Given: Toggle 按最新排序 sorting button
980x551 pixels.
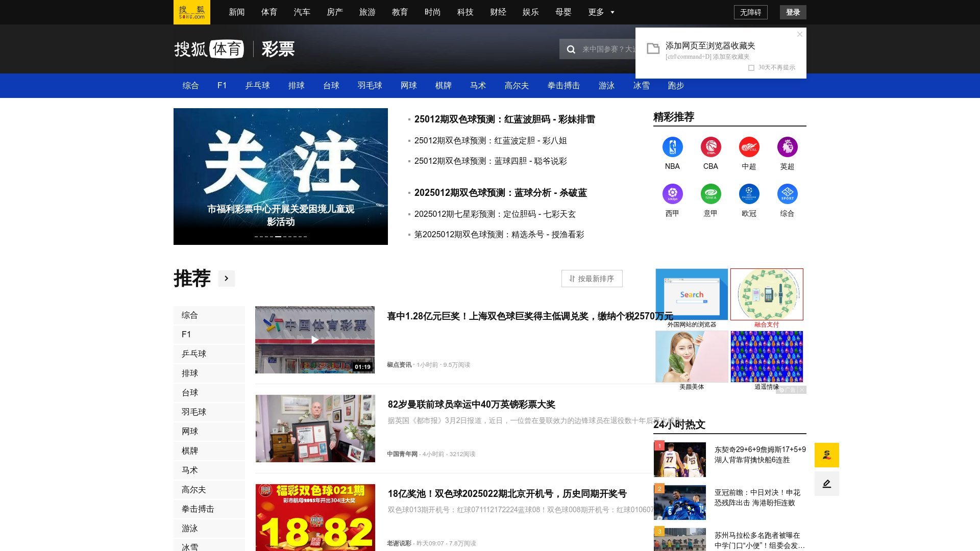Looking at the screenshot, I should click(x=592, y=279).
